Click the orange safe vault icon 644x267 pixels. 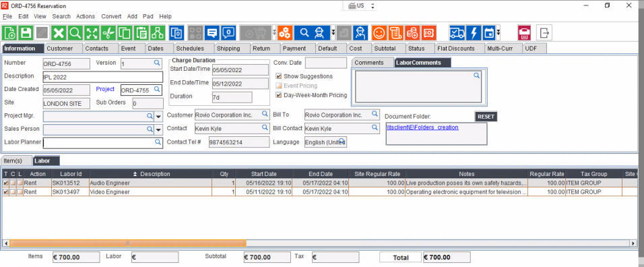coord(428,33)
